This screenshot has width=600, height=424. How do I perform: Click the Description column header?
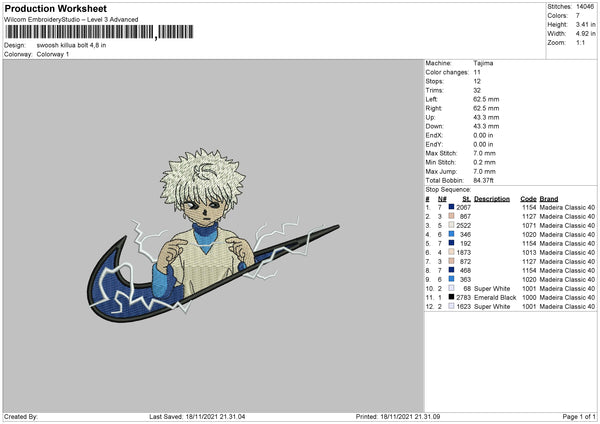[492, 199]
